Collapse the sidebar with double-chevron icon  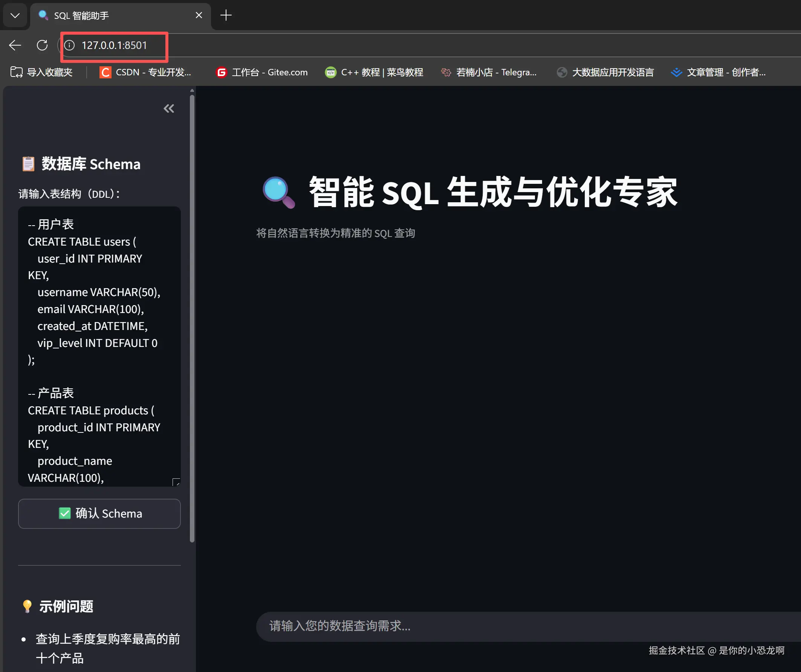point(168,109)
